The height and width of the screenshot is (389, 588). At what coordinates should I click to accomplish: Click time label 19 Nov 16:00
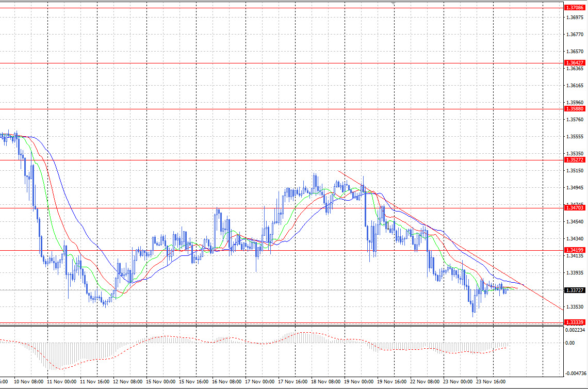point(391,381)
